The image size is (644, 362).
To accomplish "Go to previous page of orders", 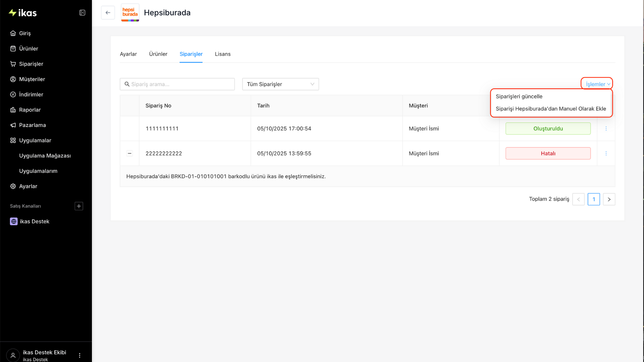I will coord(578,199).
